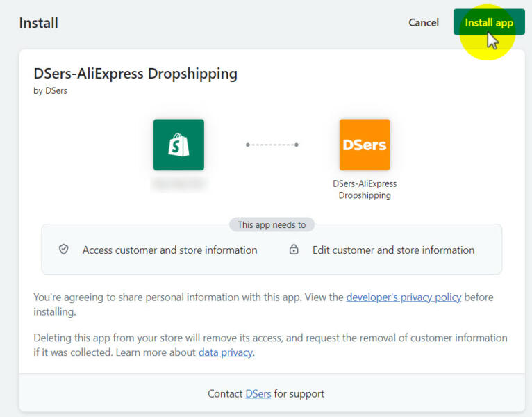The width and height of the screenshot is (532, 417).
Task: Click the padlock edit permission icon
Action: click(x=294, y=250)
